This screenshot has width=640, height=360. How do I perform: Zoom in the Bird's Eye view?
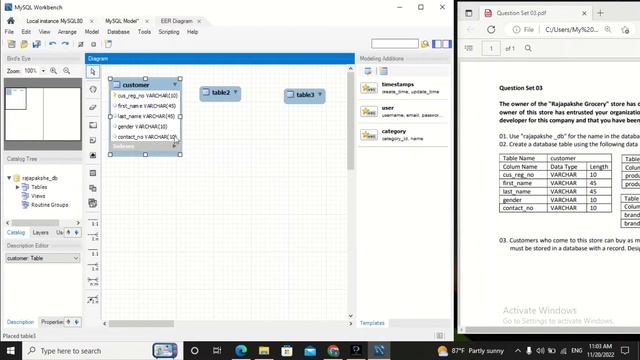[x=53, y=71]
